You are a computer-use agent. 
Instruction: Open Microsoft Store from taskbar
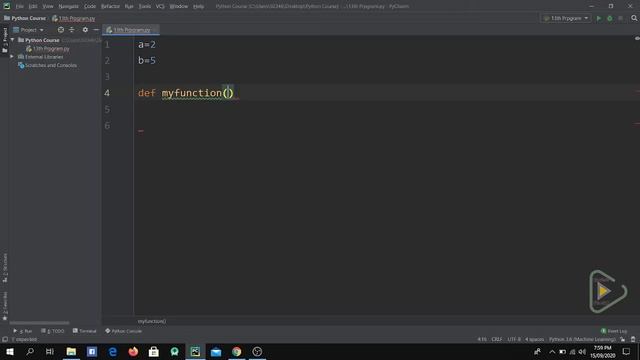point(154,351)
